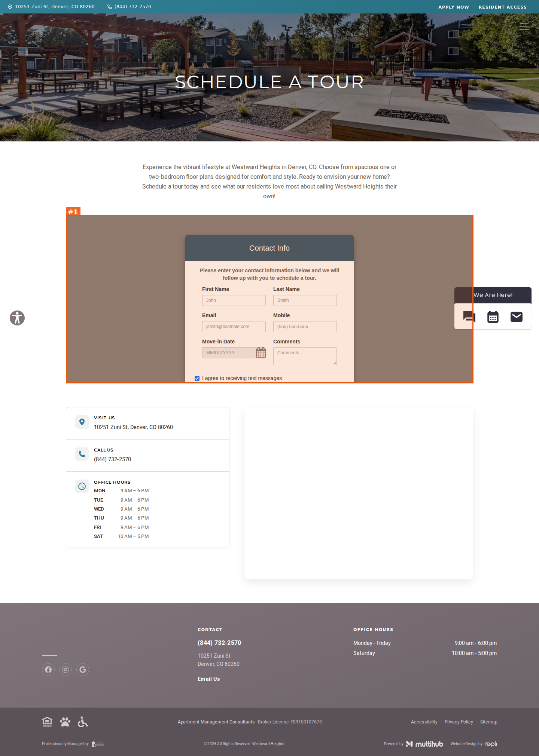Open the hamburger navigation menu
The width and height of the screenshot is (539, 756).
pos(524,27)
